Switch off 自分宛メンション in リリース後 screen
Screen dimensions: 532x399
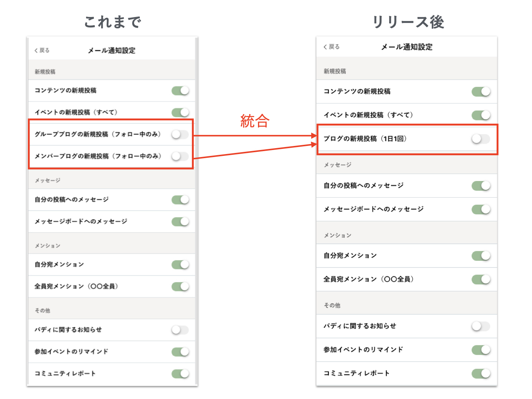point(481,256)
